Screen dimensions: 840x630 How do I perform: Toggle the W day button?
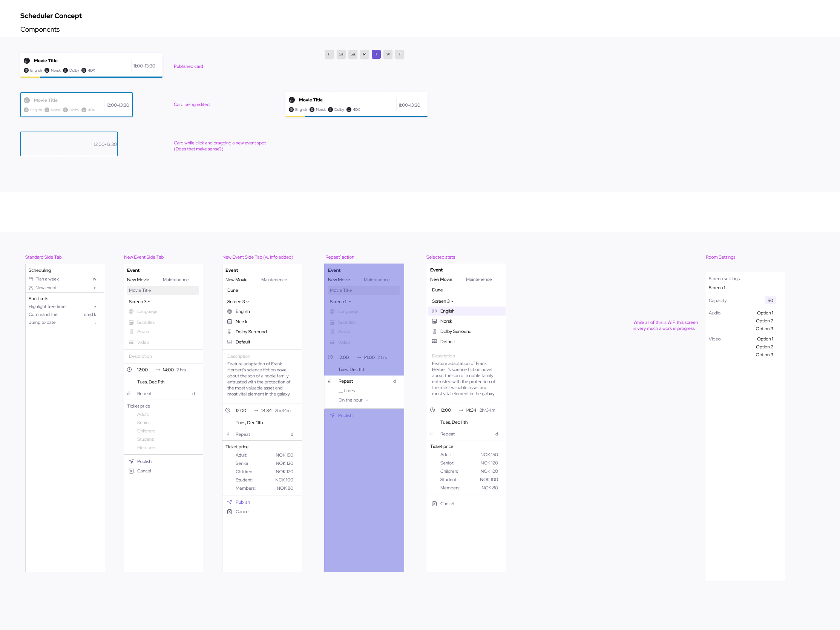(388, 54)
